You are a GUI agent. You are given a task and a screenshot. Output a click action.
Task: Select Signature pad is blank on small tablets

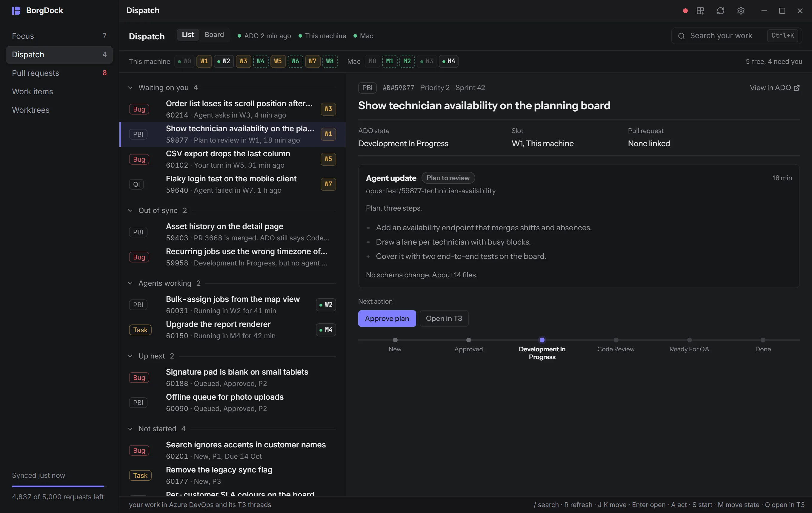coord(233,378)
